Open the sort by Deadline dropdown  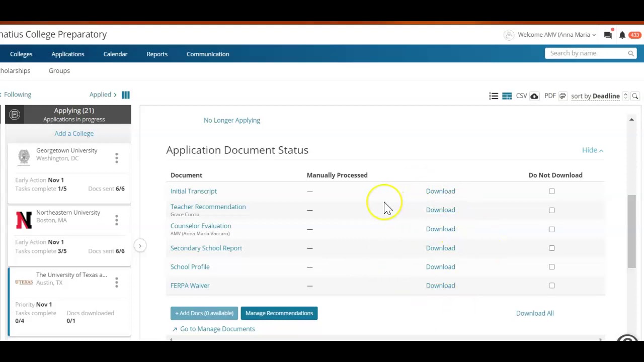point(595,96)
